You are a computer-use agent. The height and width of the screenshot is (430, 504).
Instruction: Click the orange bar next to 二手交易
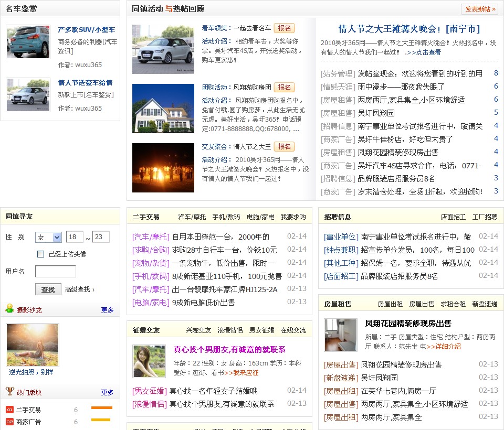click(101, 407)
